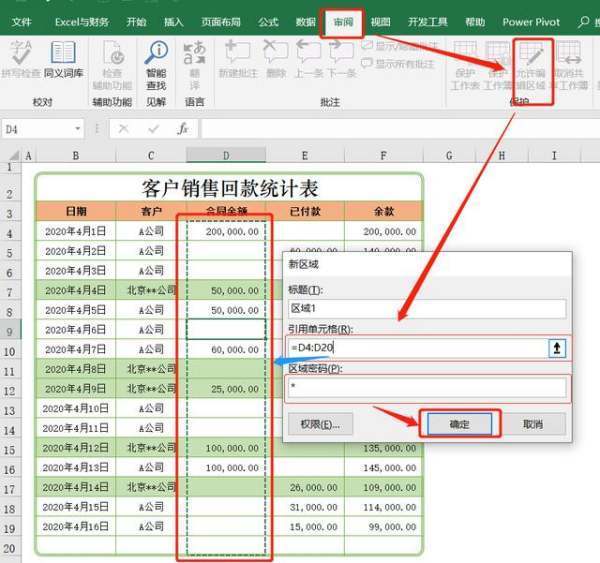
Task: Select column D header
Action: point(226,156)
